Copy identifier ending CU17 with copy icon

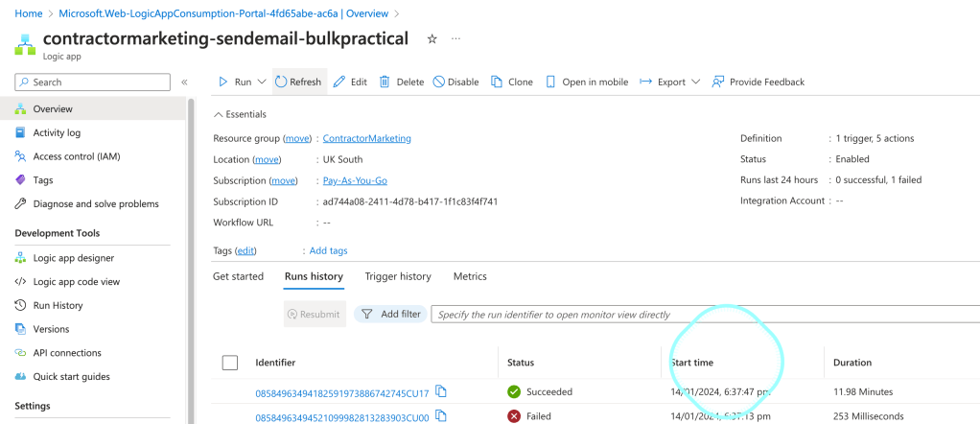point(441,391)
